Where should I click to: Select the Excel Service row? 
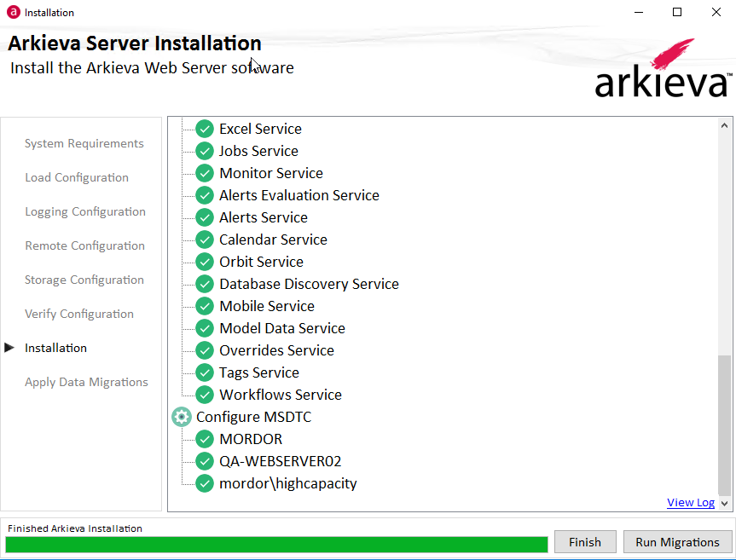[x=260, y=129]
